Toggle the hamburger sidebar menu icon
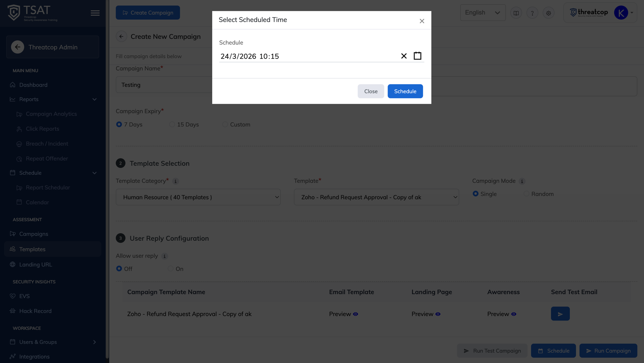The width and height of the screenshot is (644, 363). point(95,13)
